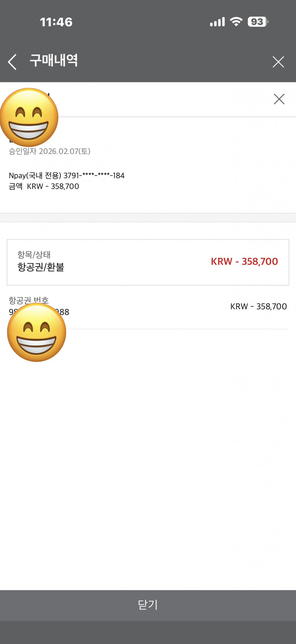The image size is (296, 644).
Task: Tap the upper grinning emoji sticker
Action: (x=29, y=117)
